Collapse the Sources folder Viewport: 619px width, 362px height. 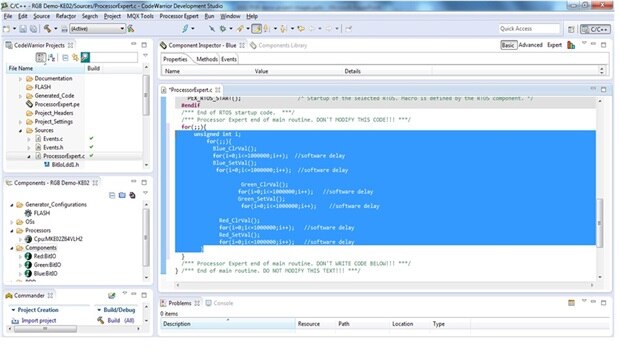click(21, 130)
